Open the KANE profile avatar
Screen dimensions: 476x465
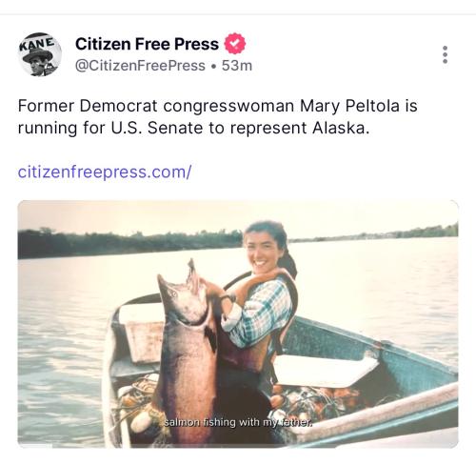tap(39, 54)
